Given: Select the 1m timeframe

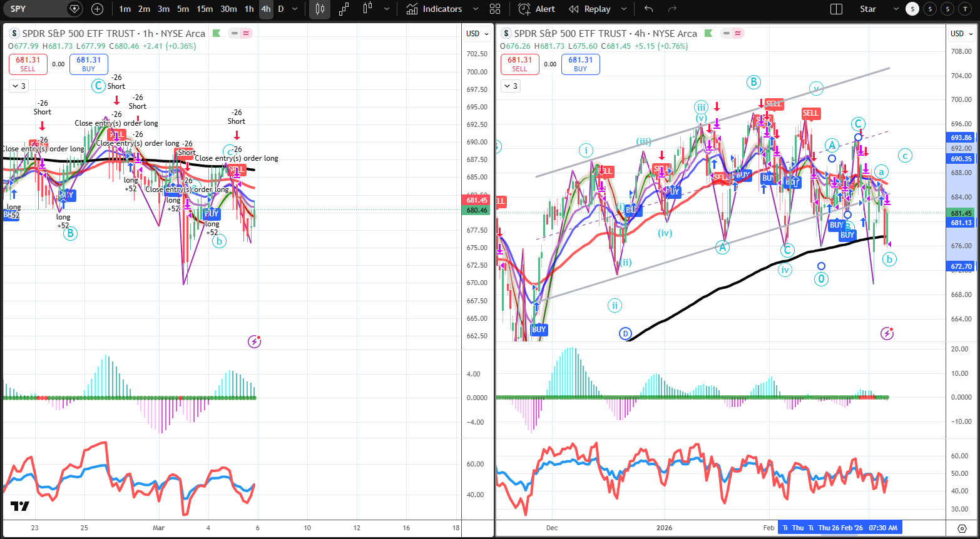Looking at the screenshot, I should pos(125,9).
